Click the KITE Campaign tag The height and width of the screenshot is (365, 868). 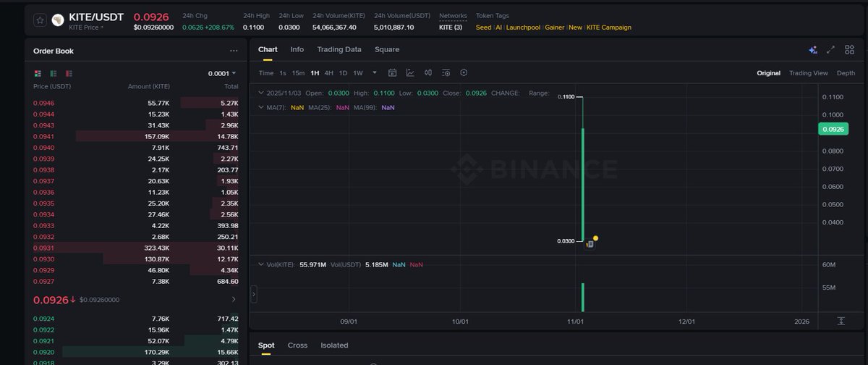point(608,28)
